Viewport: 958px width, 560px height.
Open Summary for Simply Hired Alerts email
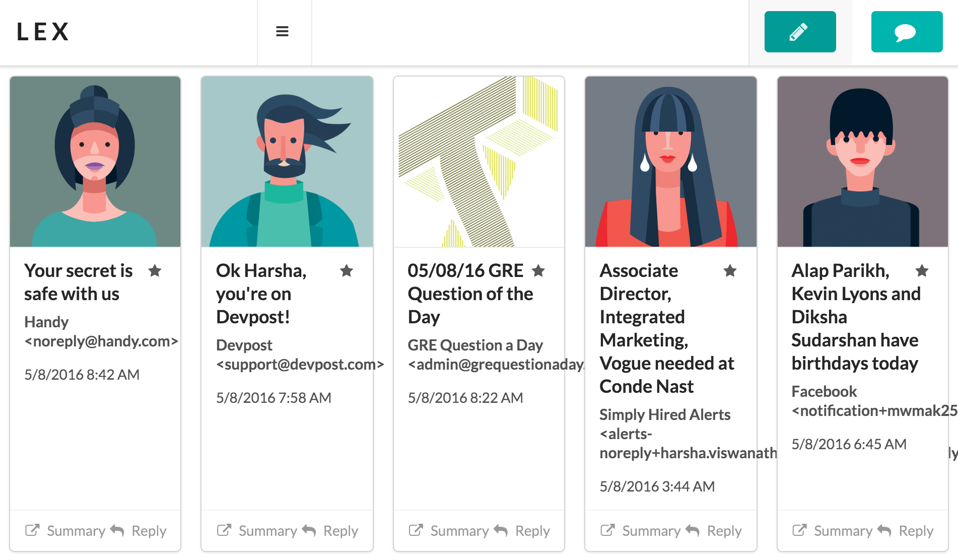(x=641, y=531)
